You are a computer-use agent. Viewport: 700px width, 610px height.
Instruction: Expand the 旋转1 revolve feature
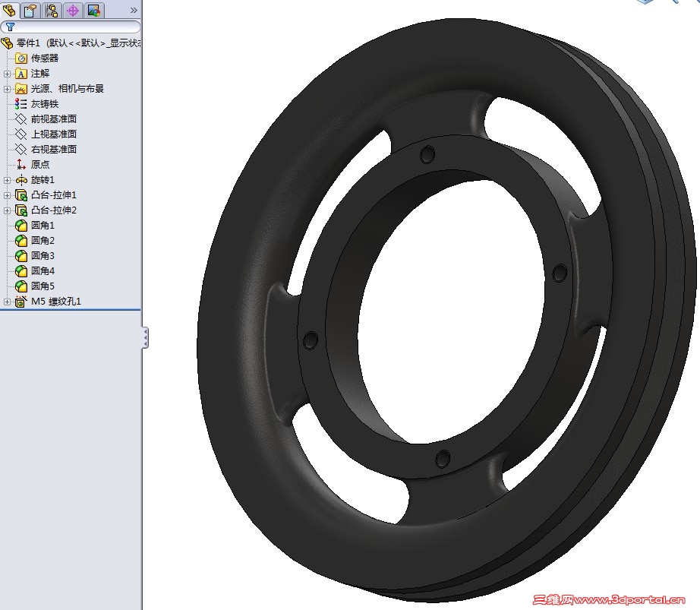click(x=7, y=180)
